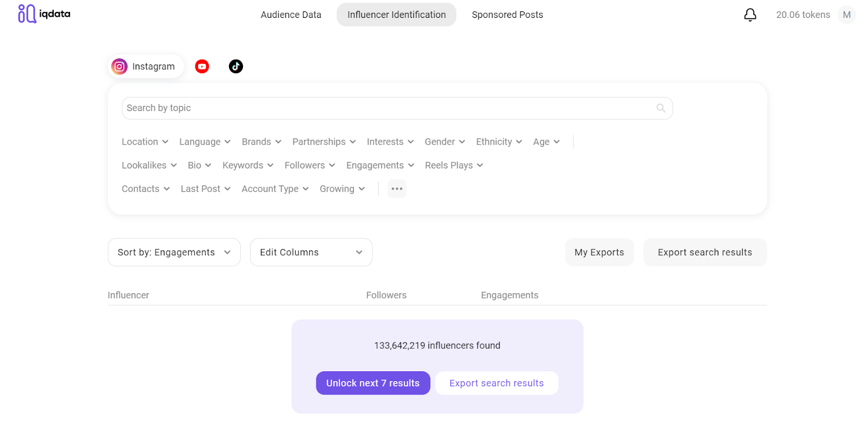The image size is (868, 432).
Task: Open the Sponsored Posts tab
Action: pyautogui.click(x=507, y=15)
